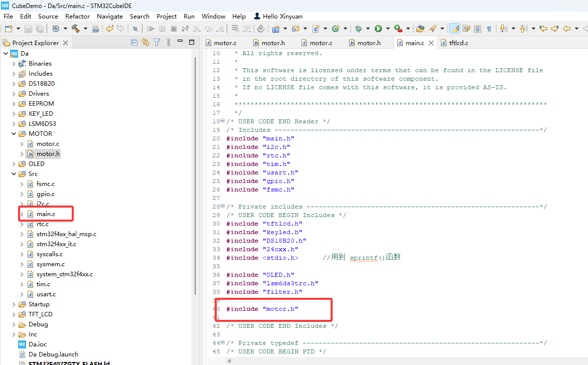
Task: Expand the TFT_LCD folder
Action: [14, 314]
